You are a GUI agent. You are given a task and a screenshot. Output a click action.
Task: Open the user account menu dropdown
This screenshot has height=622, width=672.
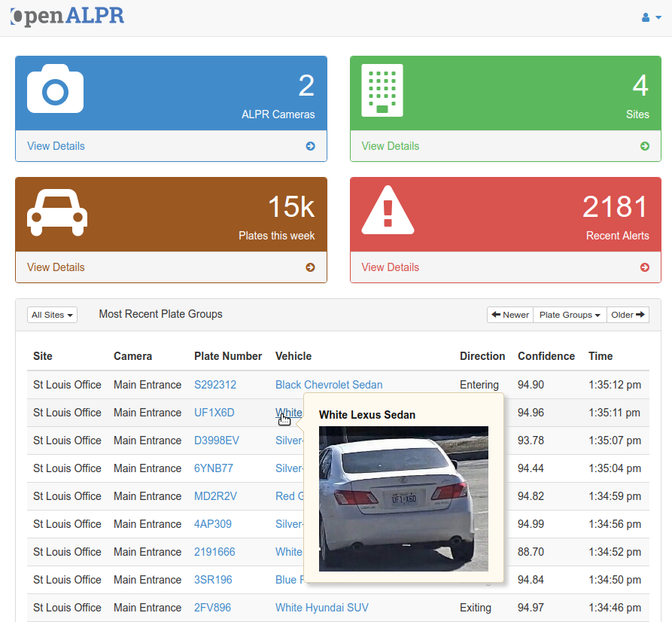[x=651, y=17]
